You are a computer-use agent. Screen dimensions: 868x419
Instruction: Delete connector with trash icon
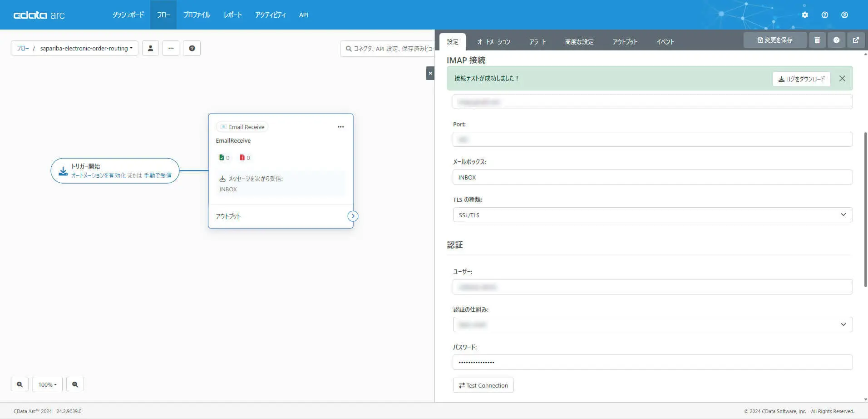(817, 40)
